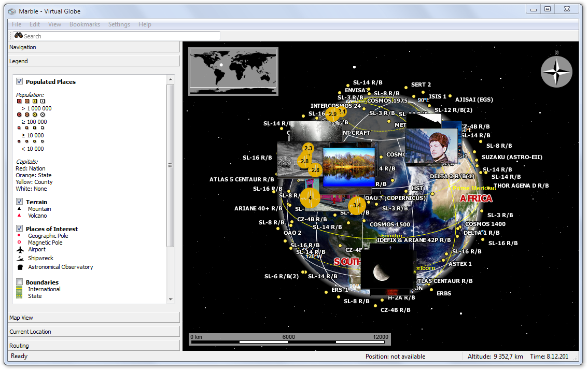Click the binoculars search icon
Viewport: 588px width, 370px height.
18,35
